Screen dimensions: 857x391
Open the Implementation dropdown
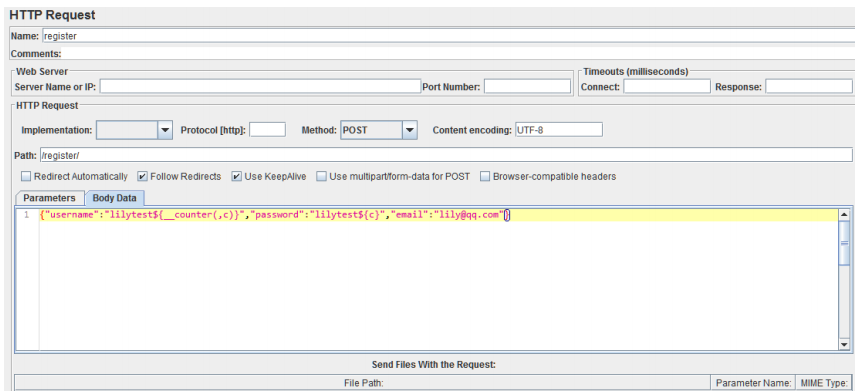(x=134, y=130)
